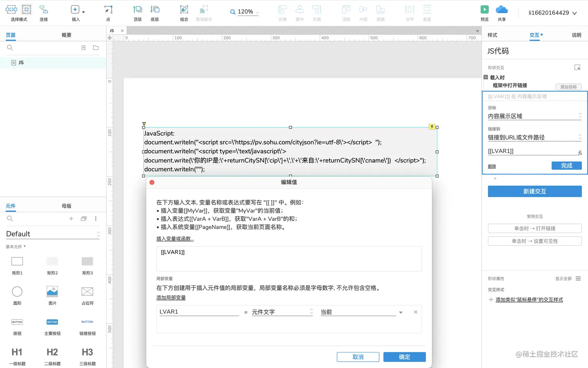Launch 预览 preview
The height and width of the screenshot is (368, 588).
pyautogui.click(x=485, y=12)
